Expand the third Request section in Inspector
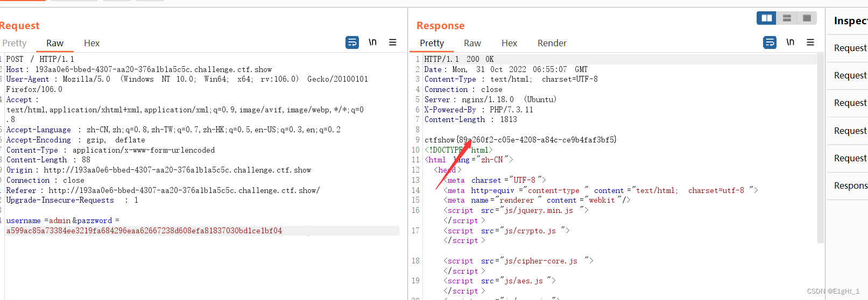The image size is (868, 300). point(848,103)
